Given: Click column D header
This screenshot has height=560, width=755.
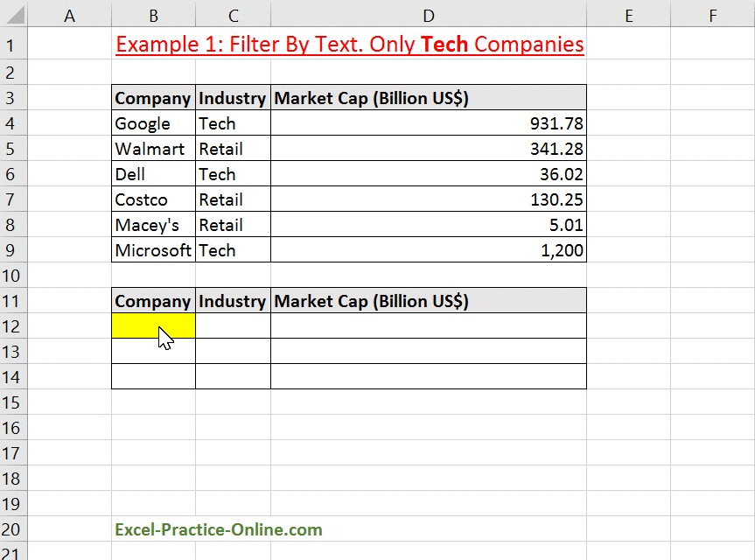Looking at the screenshot, I should pos(428,16).
